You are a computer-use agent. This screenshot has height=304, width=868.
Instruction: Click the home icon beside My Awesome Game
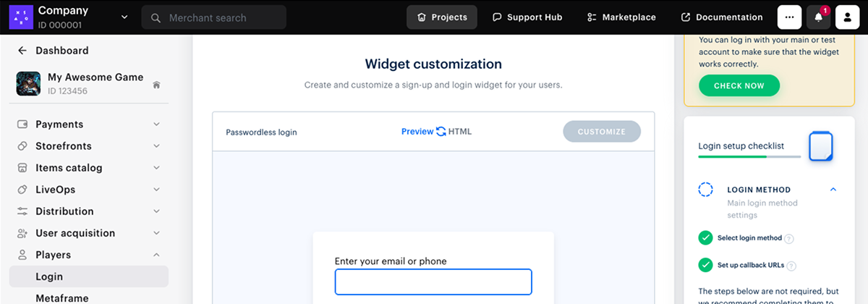pos(156,85)
